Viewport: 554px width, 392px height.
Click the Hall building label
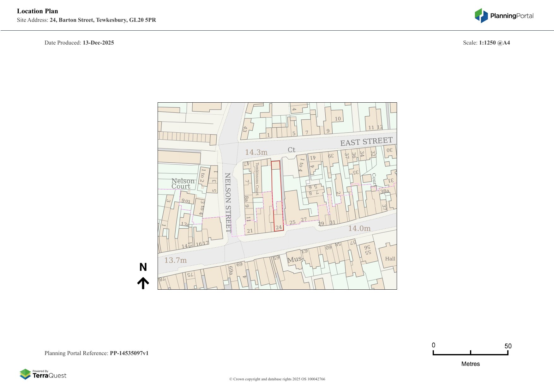click(x=390, y=259)
